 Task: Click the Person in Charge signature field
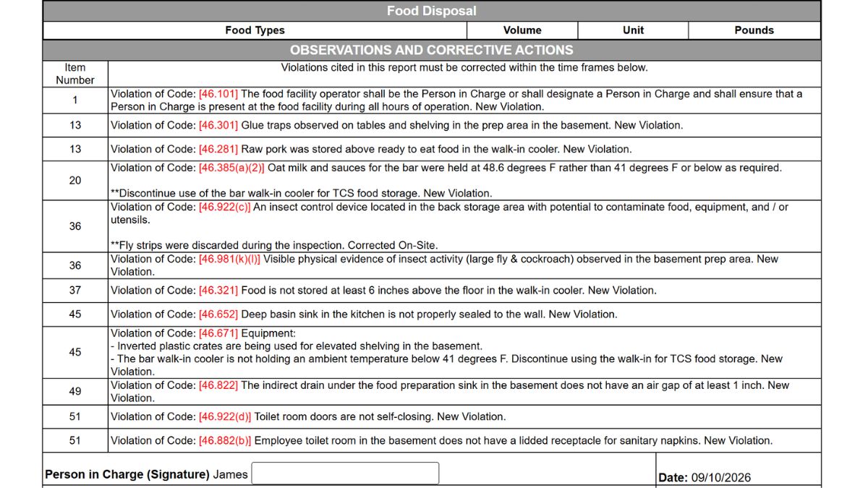point(345,474)
